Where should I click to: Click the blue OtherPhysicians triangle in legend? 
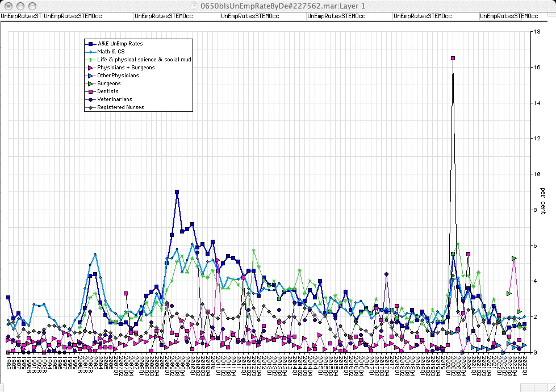[x=90, y=76]
